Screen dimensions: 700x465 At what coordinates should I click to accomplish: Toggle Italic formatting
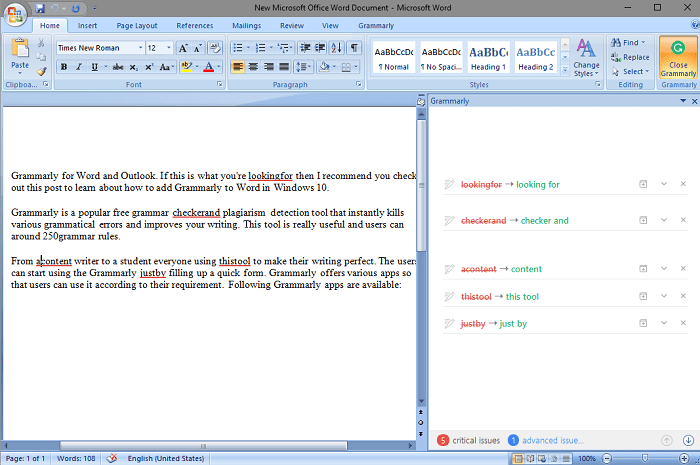(x=79, y=67)
